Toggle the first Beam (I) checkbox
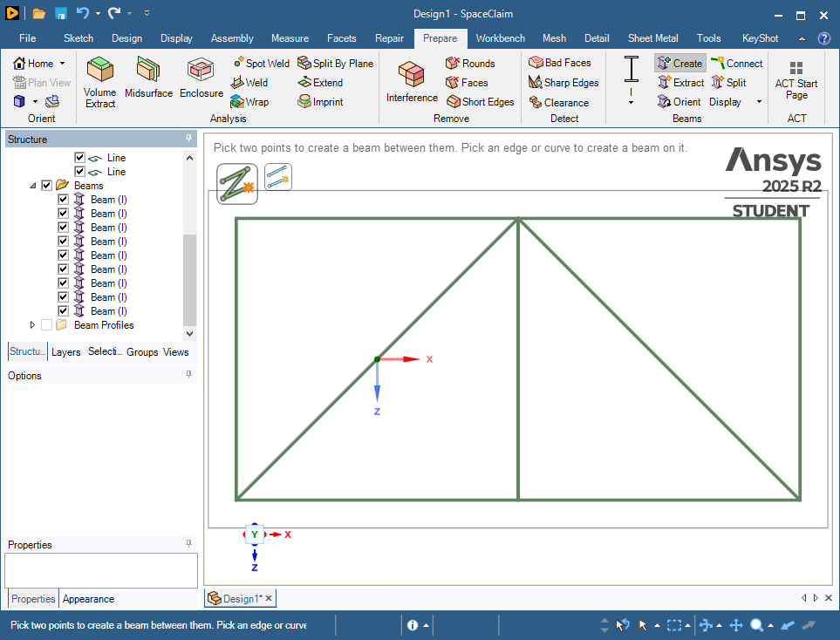Image resolution: width=840 pixels, height=640 pixels. pos(63,200)
